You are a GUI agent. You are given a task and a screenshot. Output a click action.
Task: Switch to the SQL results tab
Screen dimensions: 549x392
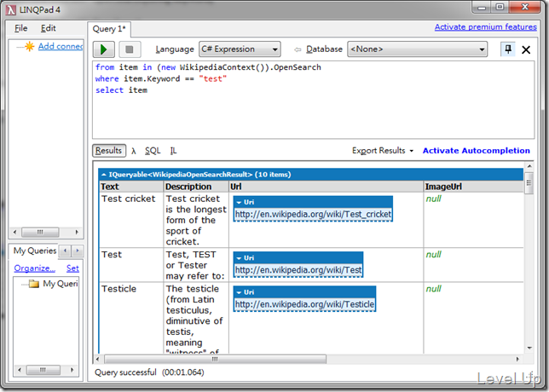[x=153, y=151]
